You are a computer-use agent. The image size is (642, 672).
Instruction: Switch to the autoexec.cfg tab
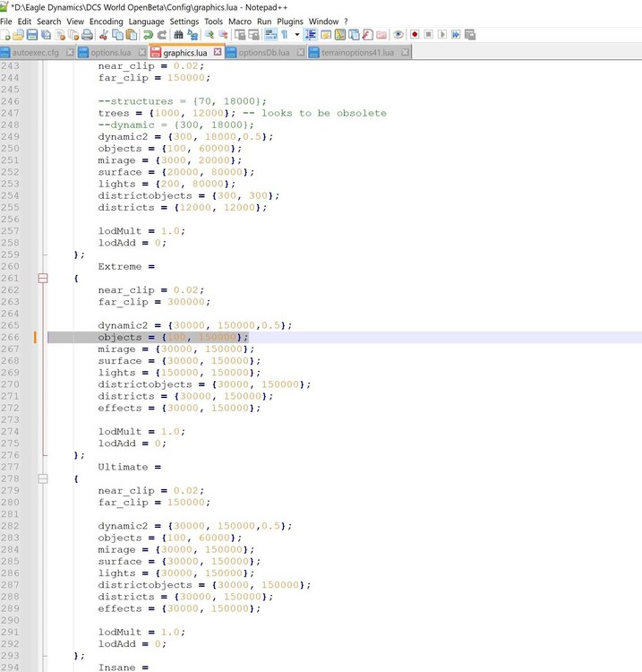(x=36, y=53)
